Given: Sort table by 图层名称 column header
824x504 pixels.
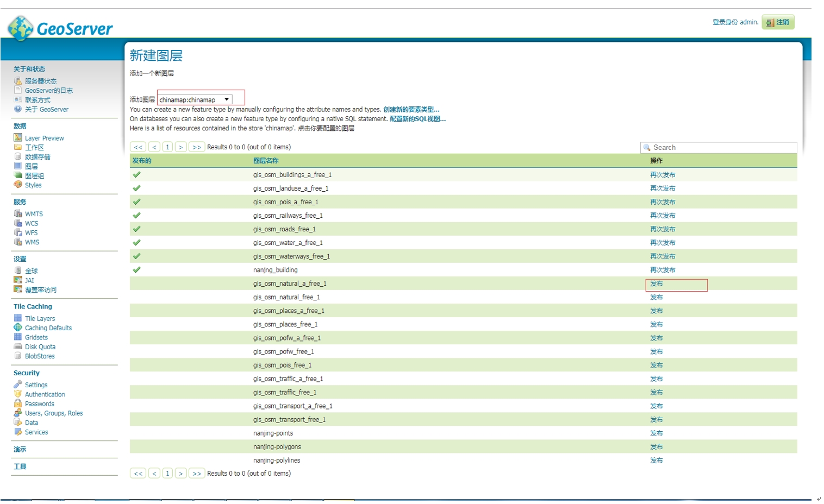Looking at the screenshot, I should pos(266,161).
